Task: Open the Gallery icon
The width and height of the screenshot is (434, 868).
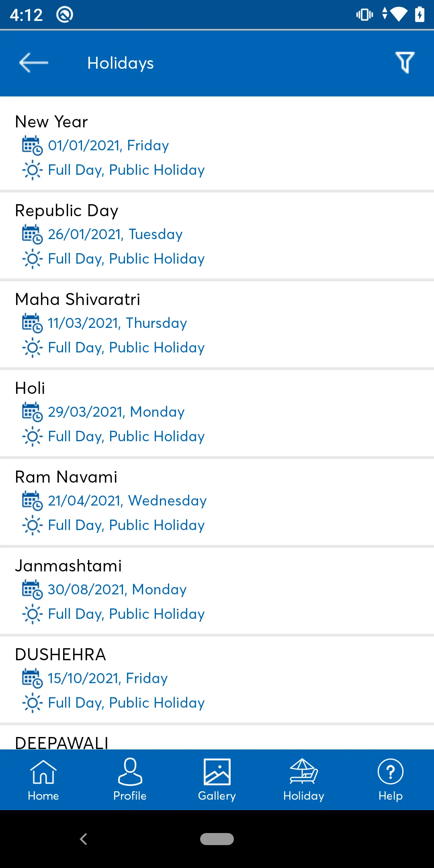Action: pyautogui.click(x=217, y=772)
